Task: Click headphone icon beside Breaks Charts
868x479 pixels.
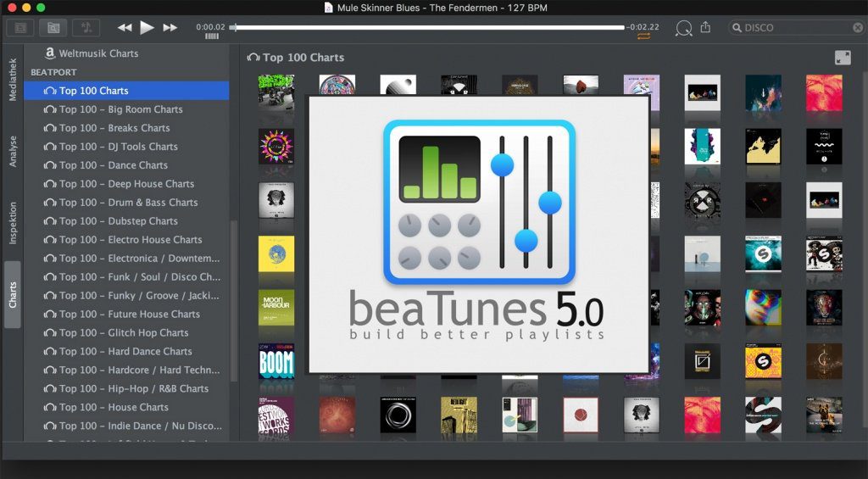Action: (x=50, y=128)
